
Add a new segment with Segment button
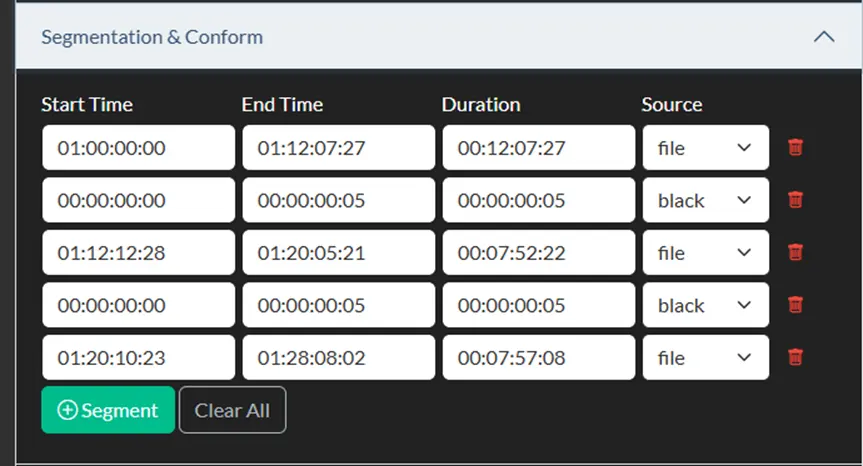(x=108, y=410)
